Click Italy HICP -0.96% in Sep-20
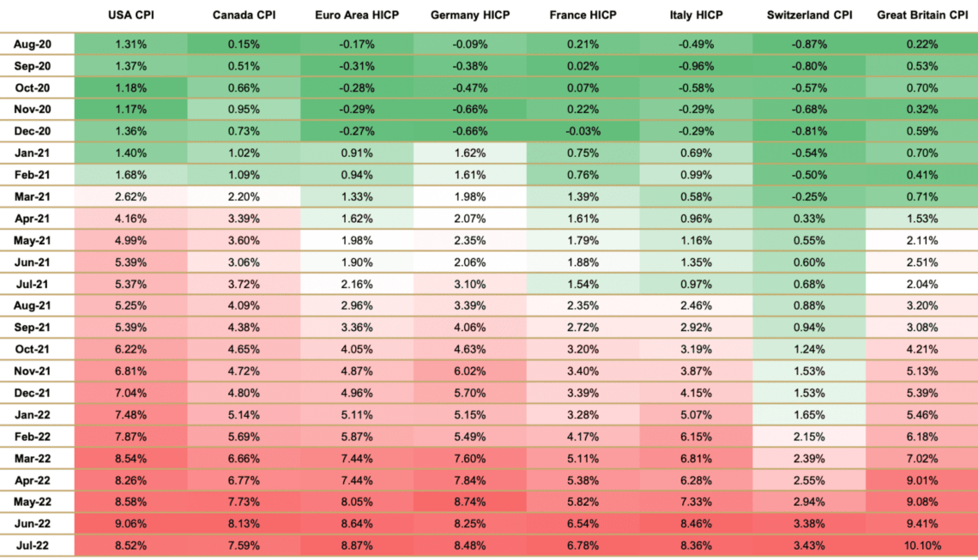 (x=696, y=66)
